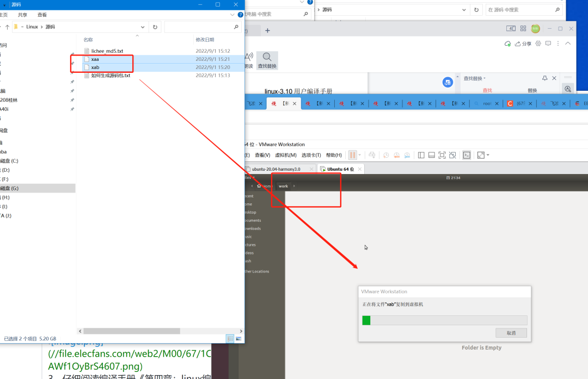This screenshot has height=379, width=588.
Task: Click the stretch guest display icon
Action: click(x=481, y=155)
